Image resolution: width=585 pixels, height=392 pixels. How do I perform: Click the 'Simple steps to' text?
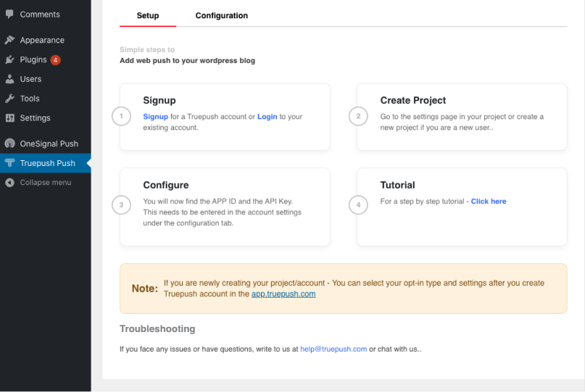pos(147,50)
